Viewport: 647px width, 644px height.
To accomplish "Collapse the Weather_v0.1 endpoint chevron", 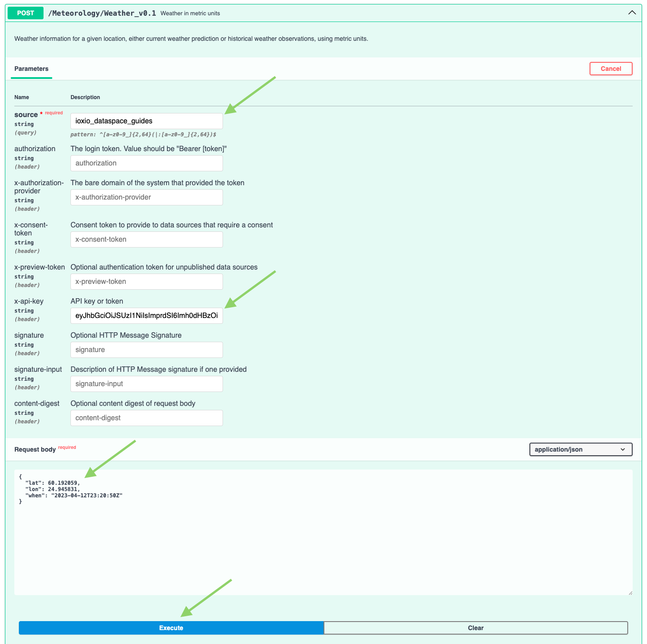I will coord(632,13).
